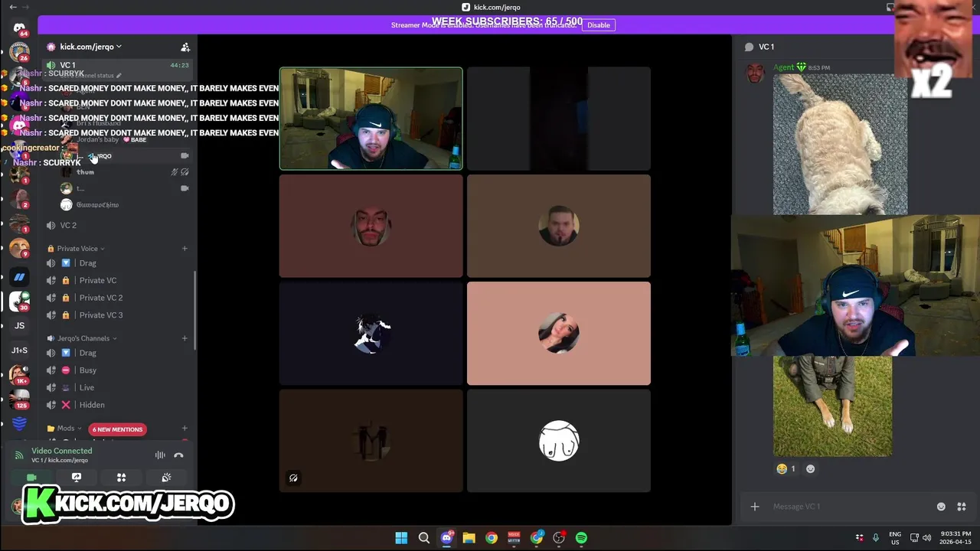Open the server with 125 badge
The height and width of the screenshot is (551, 980).
19,399
